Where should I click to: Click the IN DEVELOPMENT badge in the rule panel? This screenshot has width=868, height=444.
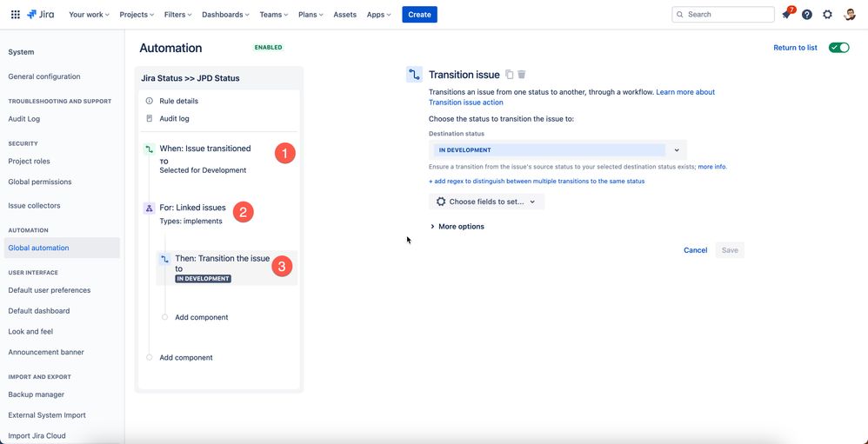(204, 279)
